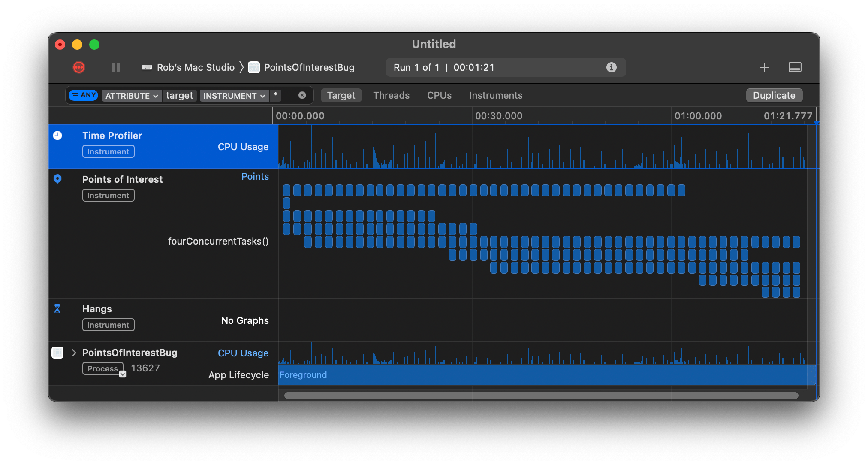The width and height of the screenshot is (868, 465).
Task: Click the Points of Interest pin icon
Action: pos(57,179)
